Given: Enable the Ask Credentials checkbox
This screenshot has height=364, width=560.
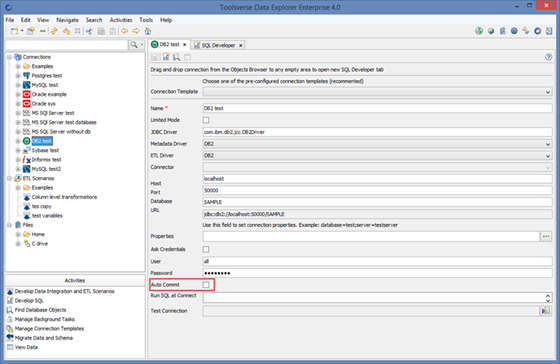Looking at the screenshot, I should click(x=206, y=249).
